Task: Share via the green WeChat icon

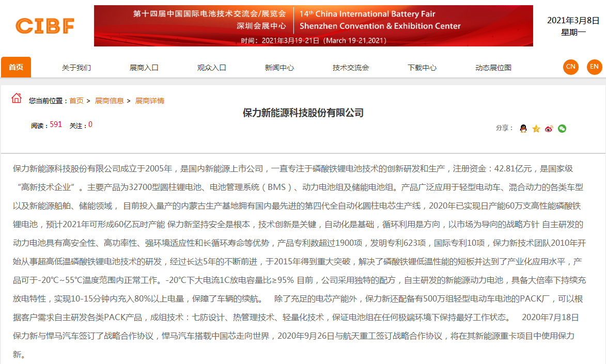Action: click(x=562, y=129)
